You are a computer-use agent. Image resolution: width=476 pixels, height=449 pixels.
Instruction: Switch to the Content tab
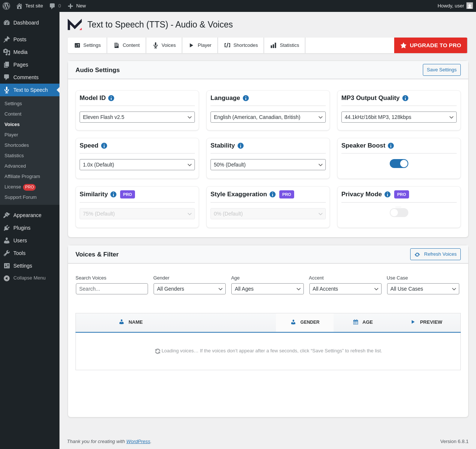[126, 45]
